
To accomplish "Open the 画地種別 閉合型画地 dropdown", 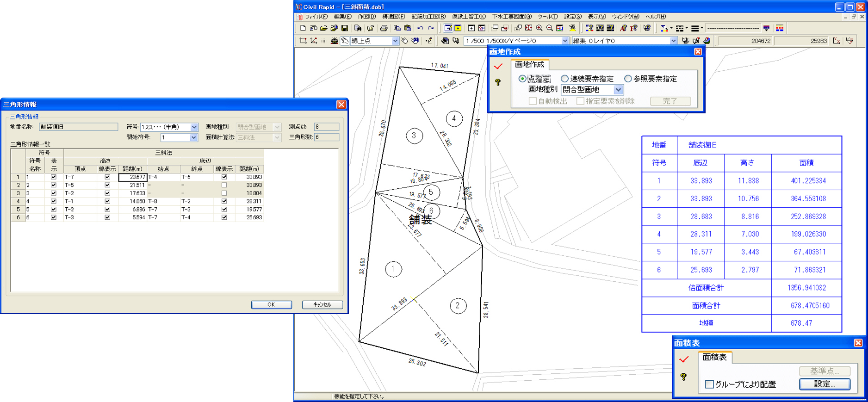I will pos(618,90).
